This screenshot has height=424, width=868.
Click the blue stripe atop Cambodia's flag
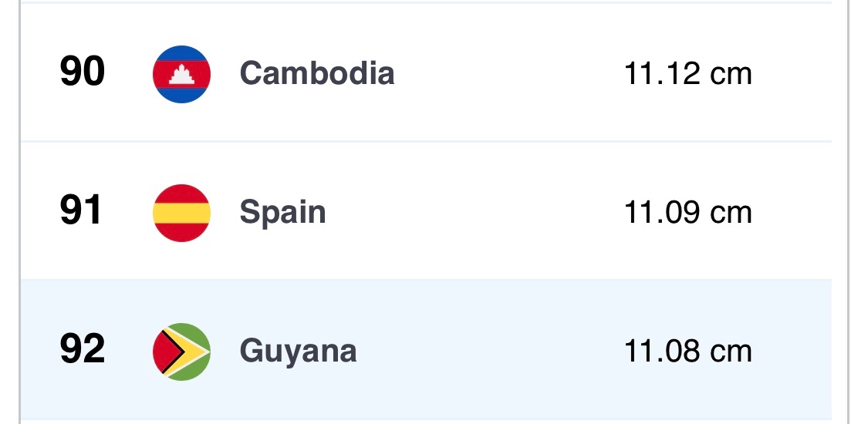tap(181, 52)
